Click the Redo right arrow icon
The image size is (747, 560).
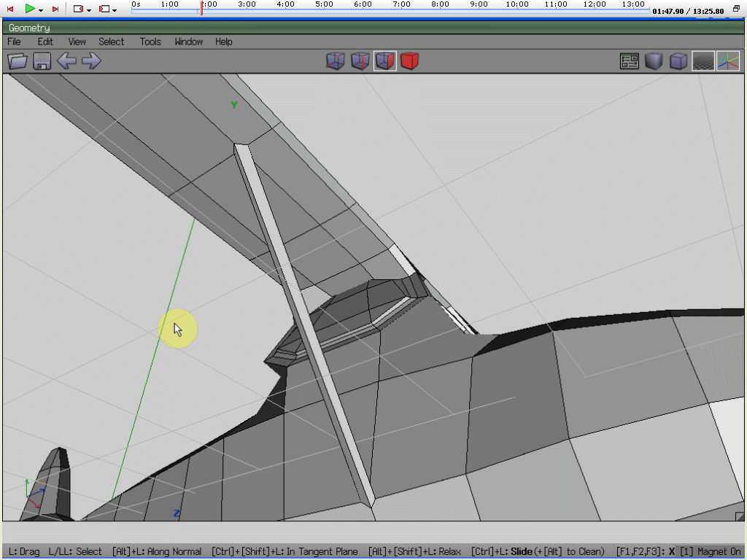pos(91,61)
